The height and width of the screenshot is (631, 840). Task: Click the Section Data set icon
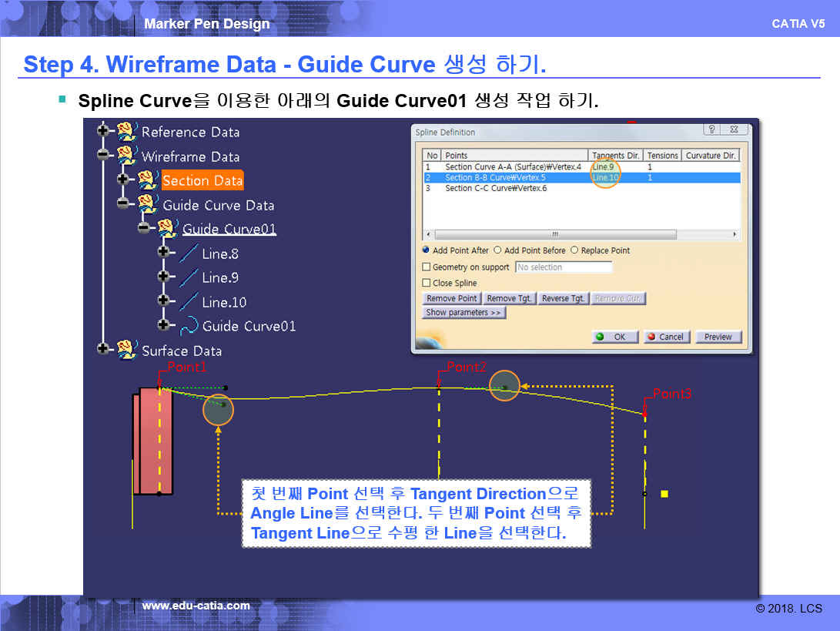click(x=147, y=180)
